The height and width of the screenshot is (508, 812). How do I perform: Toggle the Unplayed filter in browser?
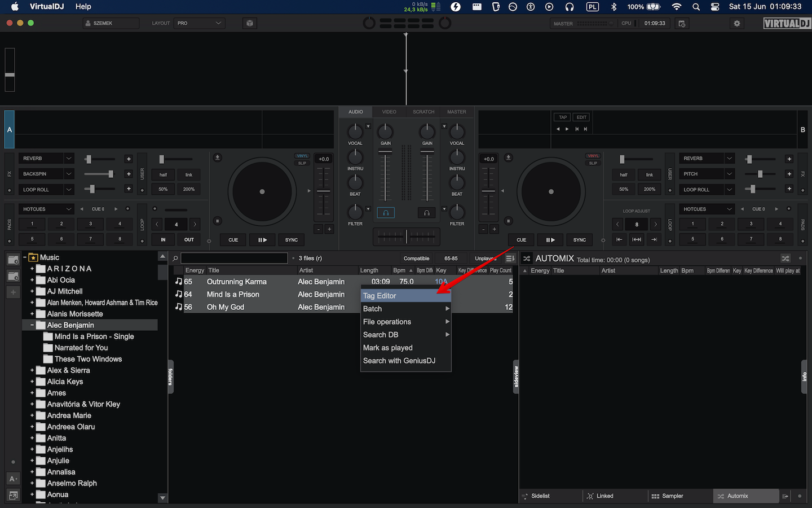(485, 259)
